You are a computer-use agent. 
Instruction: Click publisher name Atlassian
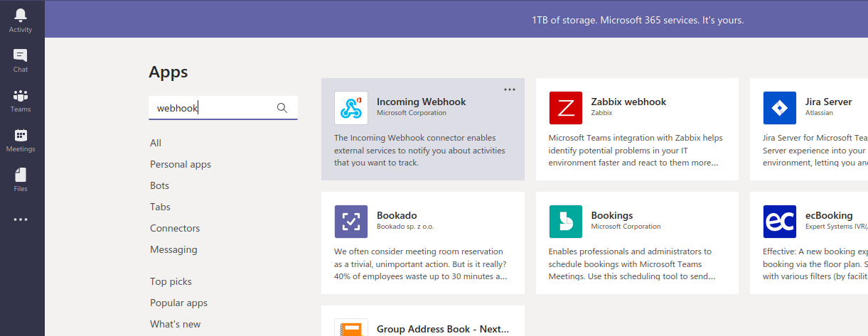819,112
